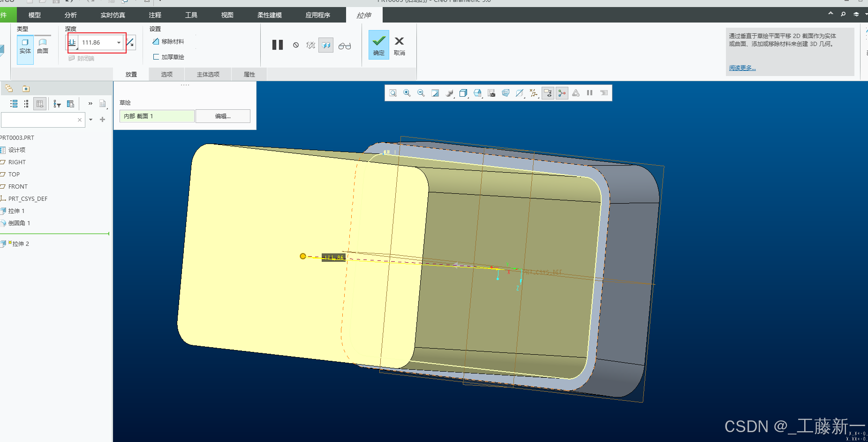The image size is (868, 442).
Task: Click the Repaint screen icon
Action: 435,93
